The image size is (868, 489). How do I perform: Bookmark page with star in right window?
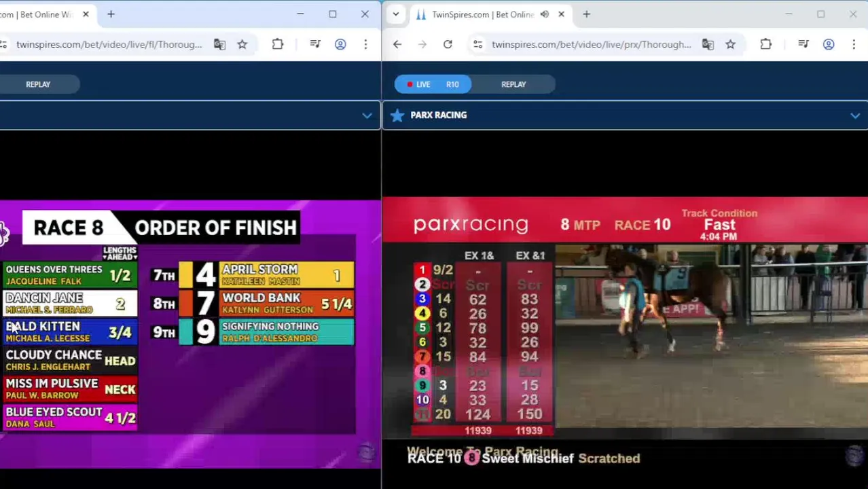pos(731,44)
